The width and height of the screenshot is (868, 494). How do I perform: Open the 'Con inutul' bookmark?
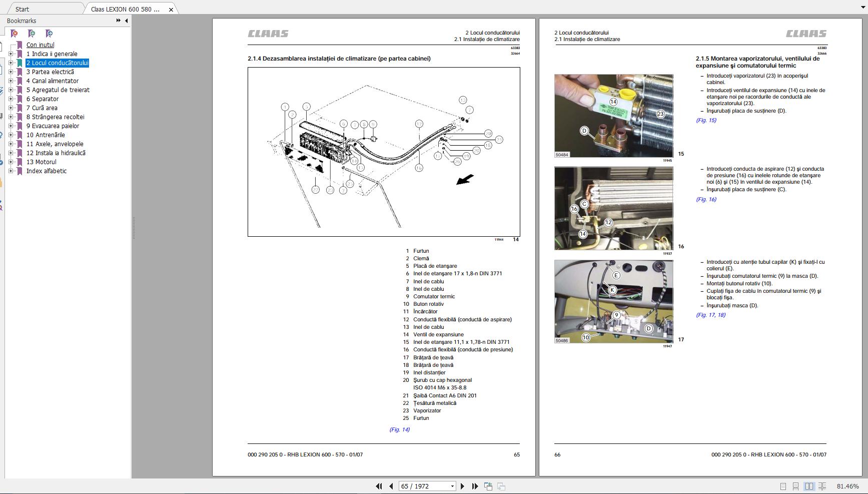point(41,45)
